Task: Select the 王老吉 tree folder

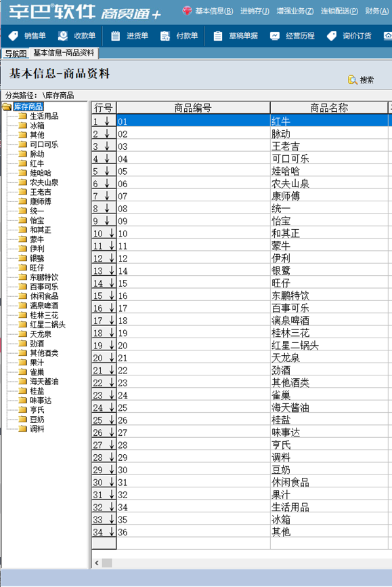Action: coord(41,192)
